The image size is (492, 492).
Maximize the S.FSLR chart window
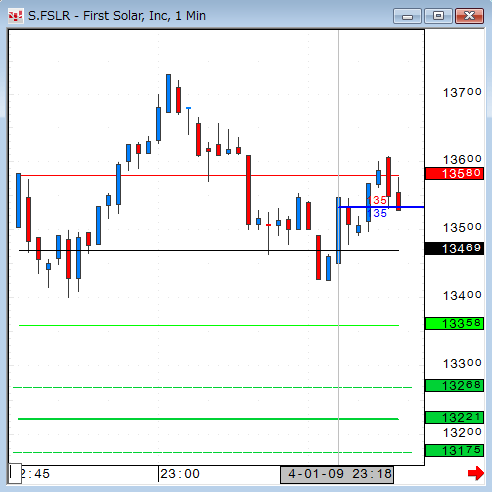pos(438,16)
